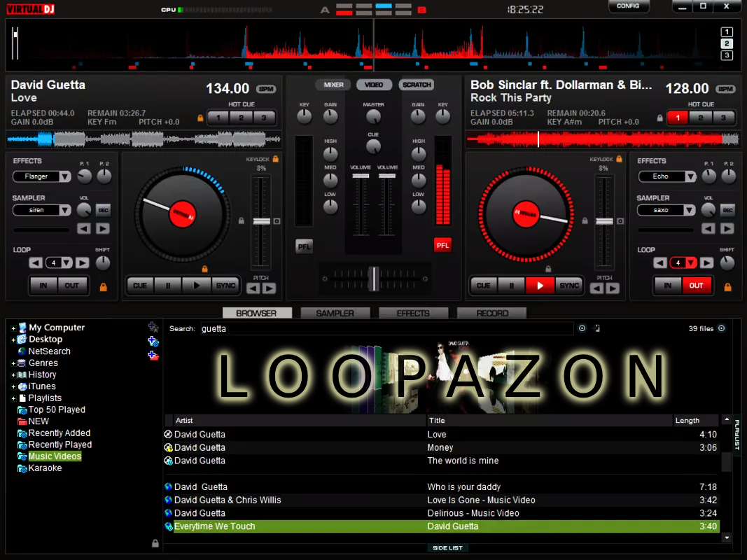Toggle right deck red PFL button
The height and width of the screenshot is (560, 747).
[442, 245]
